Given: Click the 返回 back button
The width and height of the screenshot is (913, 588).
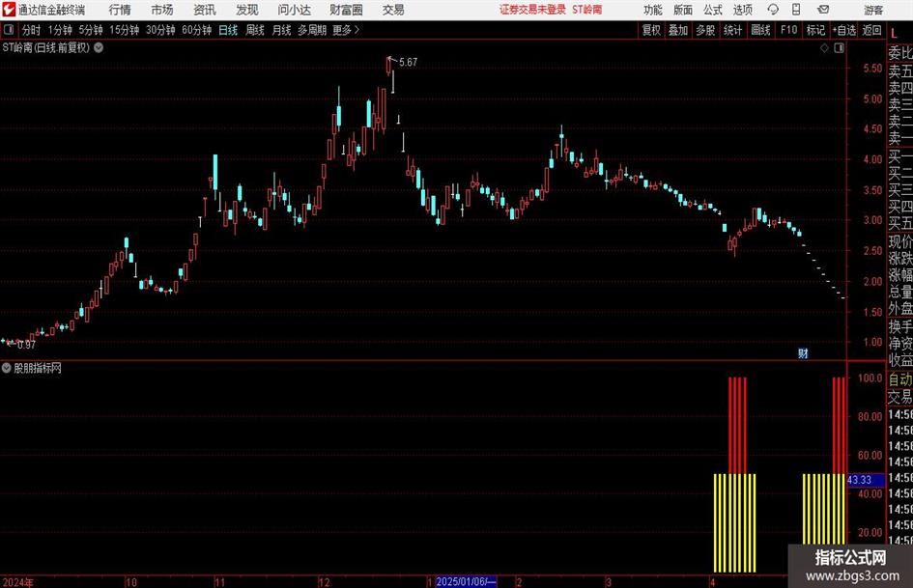Looking at the screenshot, I should (871, 30).
